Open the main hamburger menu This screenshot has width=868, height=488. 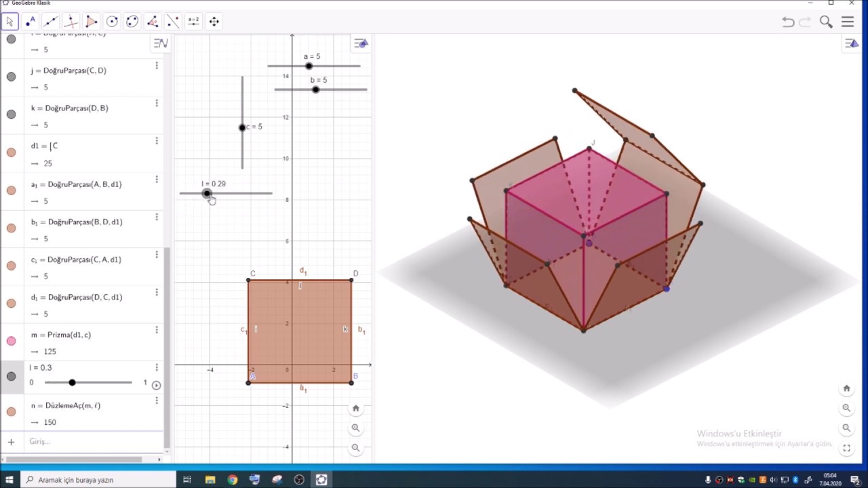848,22
